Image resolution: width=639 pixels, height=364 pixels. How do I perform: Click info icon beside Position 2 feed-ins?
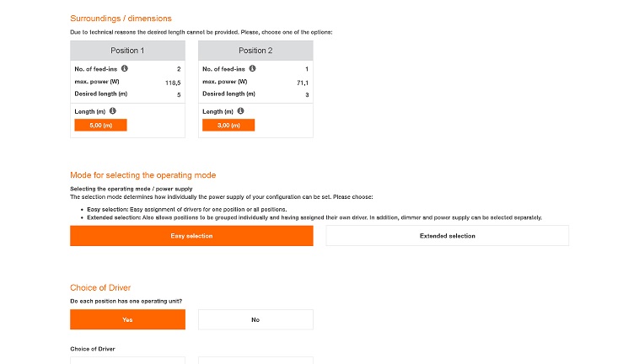point(253,68)
